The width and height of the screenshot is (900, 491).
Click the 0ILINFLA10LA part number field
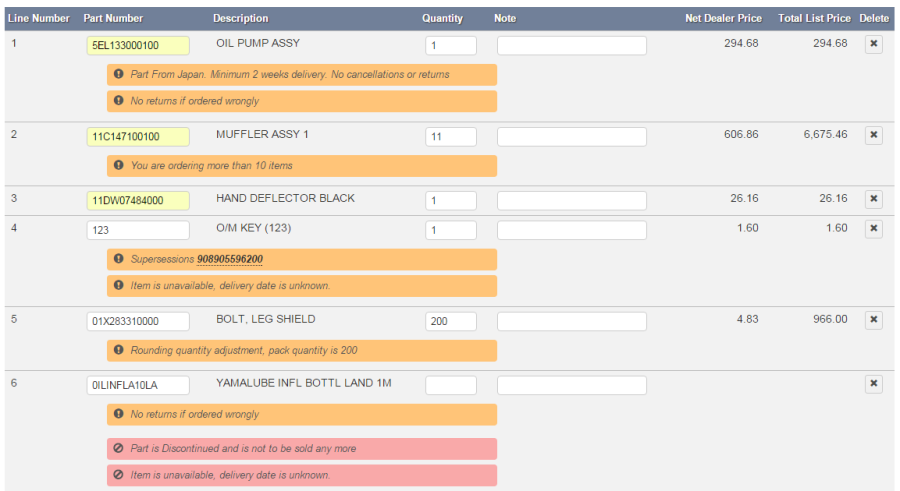(138, 385)
